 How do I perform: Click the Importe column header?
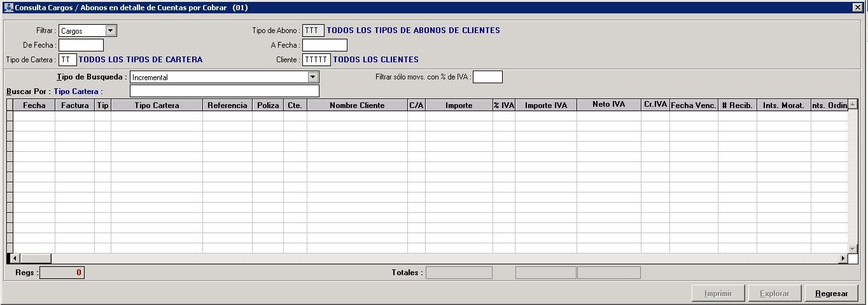click(459, 105)
